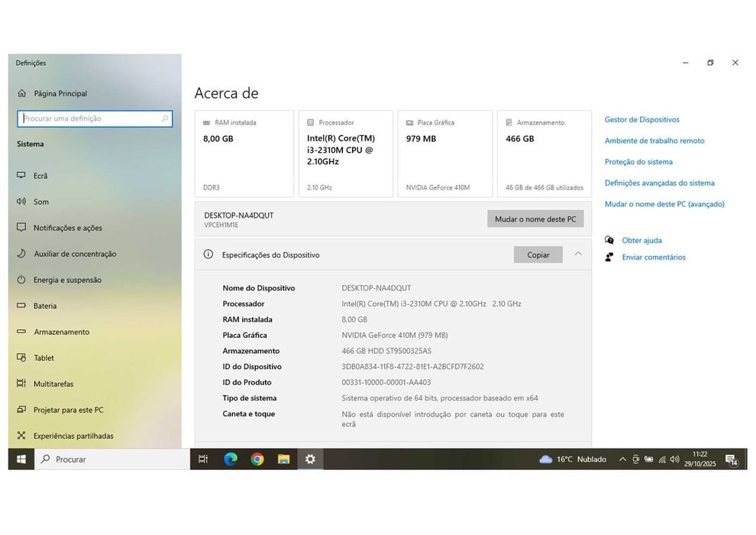Focus the Procurar uma definição search box

[95, 118]
